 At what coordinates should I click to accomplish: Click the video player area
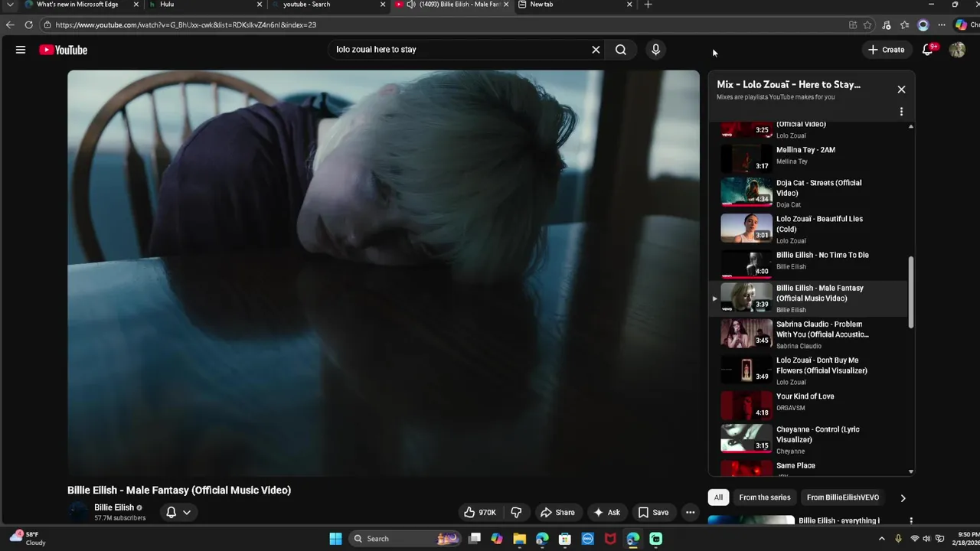click(x=384, y=273)
